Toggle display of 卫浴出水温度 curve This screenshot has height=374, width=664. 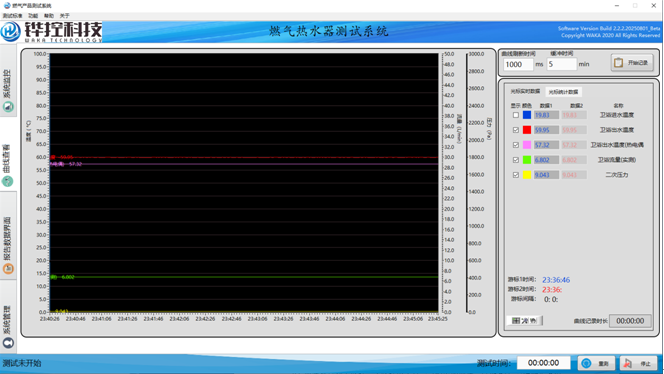515,130
